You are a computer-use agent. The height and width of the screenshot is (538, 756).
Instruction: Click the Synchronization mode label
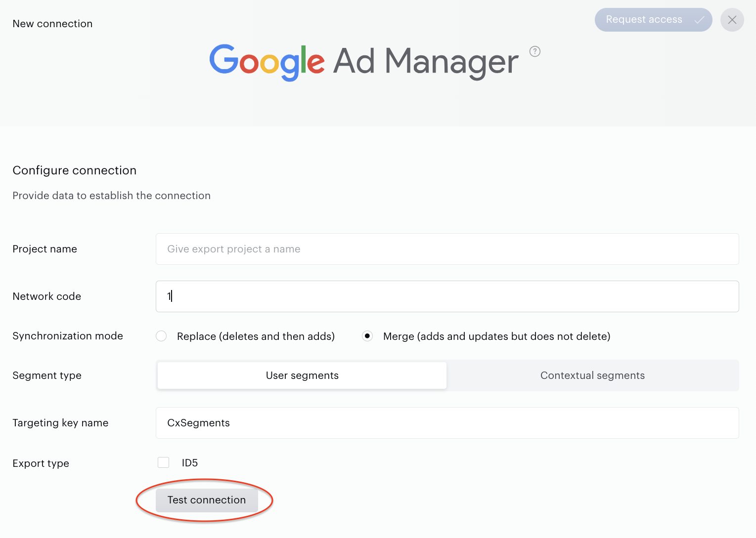[x=68, y=336]
